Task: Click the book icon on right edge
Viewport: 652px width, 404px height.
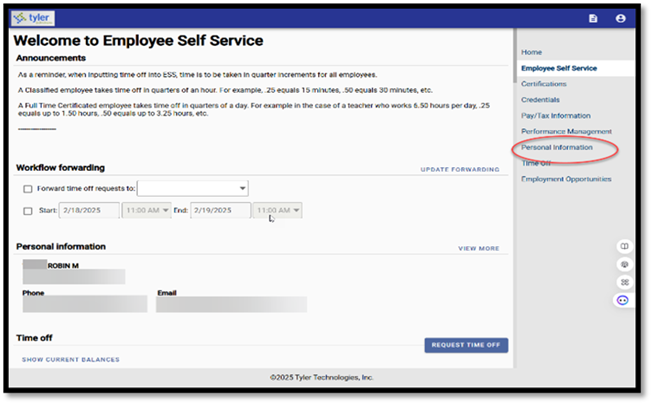Action: pos(624,246)
